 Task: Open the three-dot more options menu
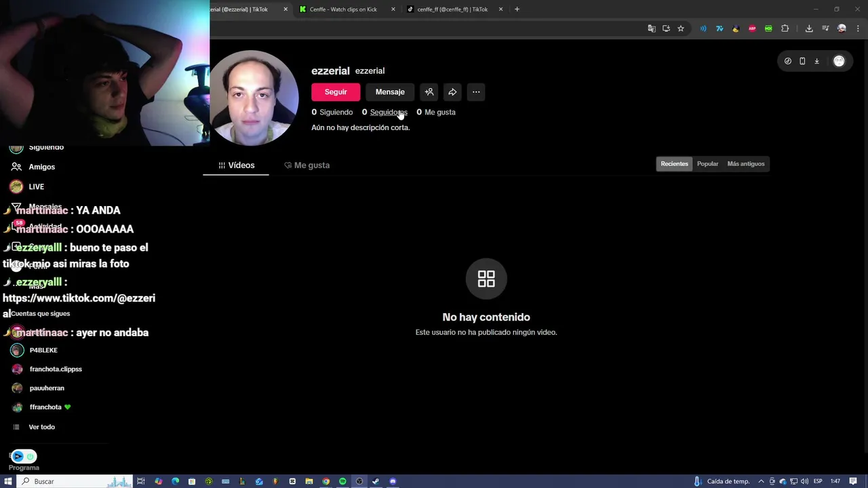click(476, 92)
